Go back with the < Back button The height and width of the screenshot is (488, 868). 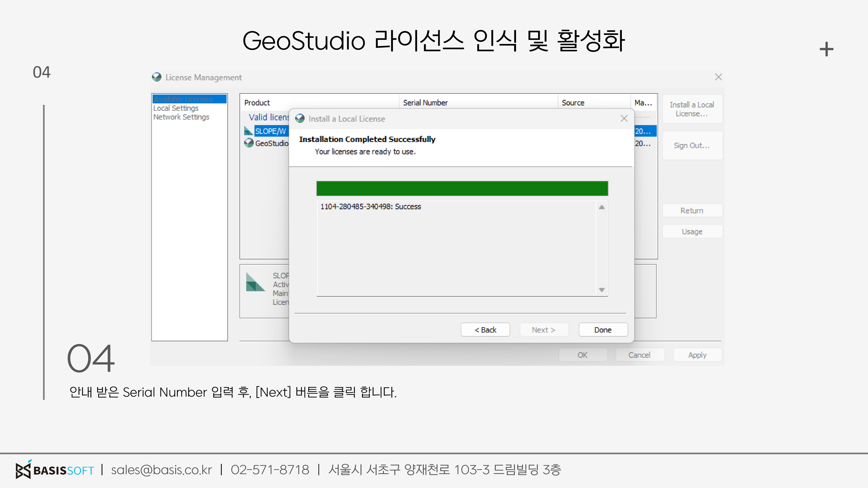485,330
